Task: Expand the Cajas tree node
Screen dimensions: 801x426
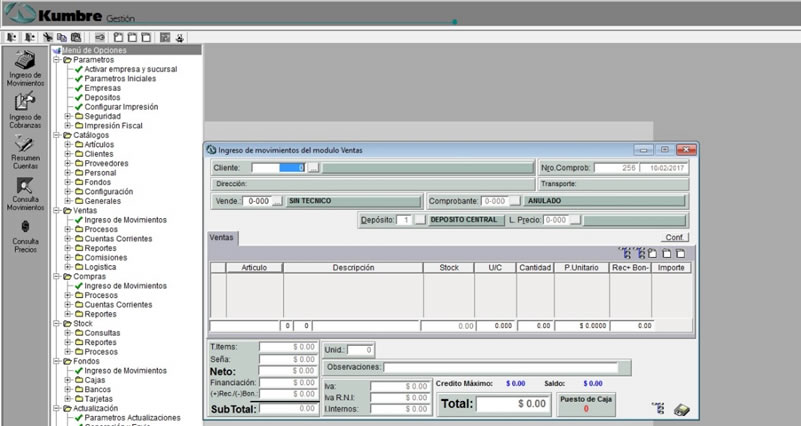Action: pos(68,380)
